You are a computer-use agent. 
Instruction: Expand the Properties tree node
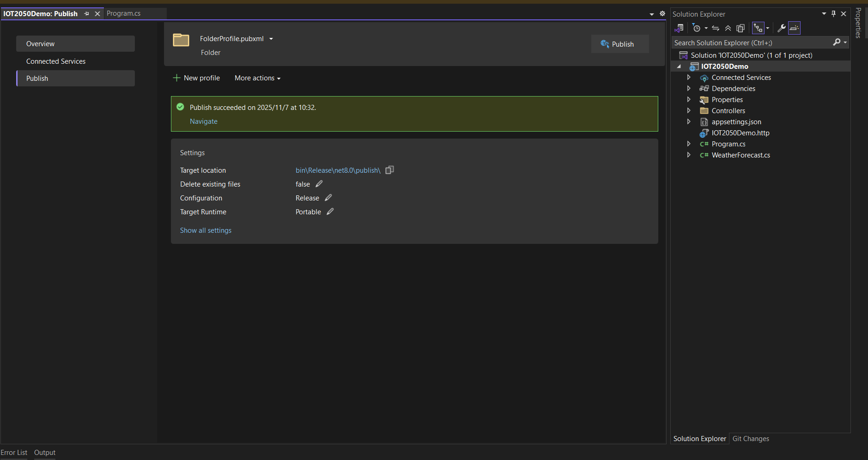689,100
